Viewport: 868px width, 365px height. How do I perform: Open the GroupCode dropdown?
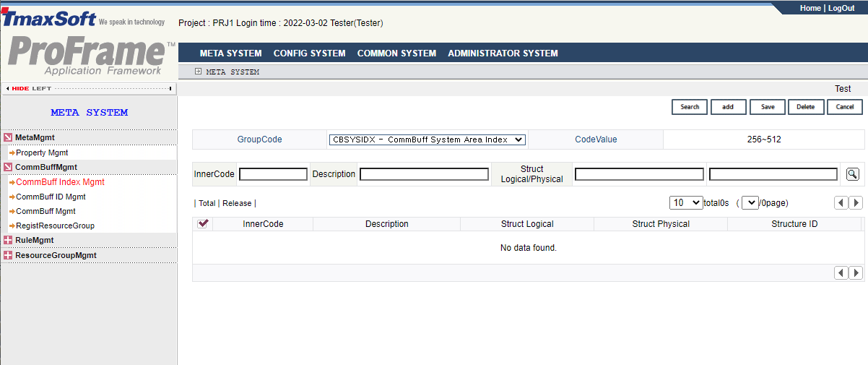click(x=427, y=139)
